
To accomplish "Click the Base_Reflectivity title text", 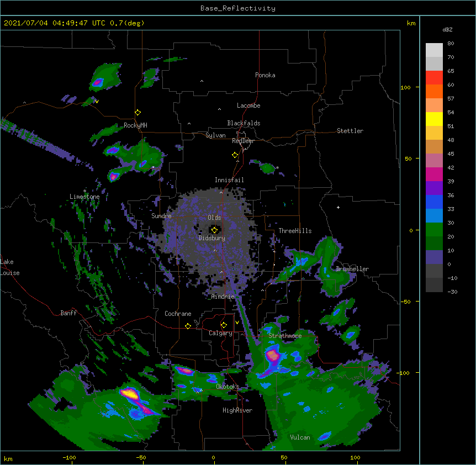I will pos(238,8).
